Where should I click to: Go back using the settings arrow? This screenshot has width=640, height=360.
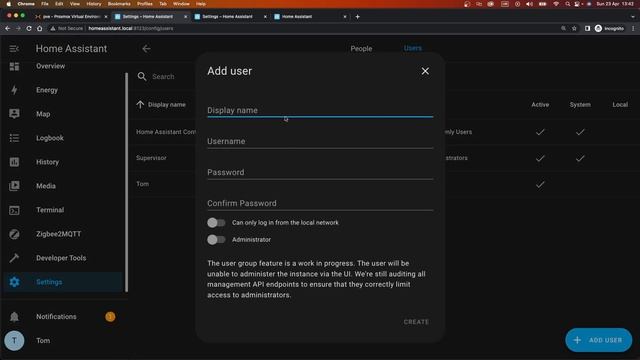[146, 49]
